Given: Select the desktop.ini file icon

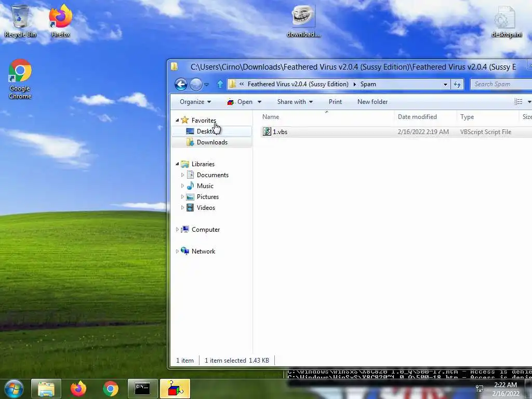Looking at the screenshot, I should click(x=506, y=21).
